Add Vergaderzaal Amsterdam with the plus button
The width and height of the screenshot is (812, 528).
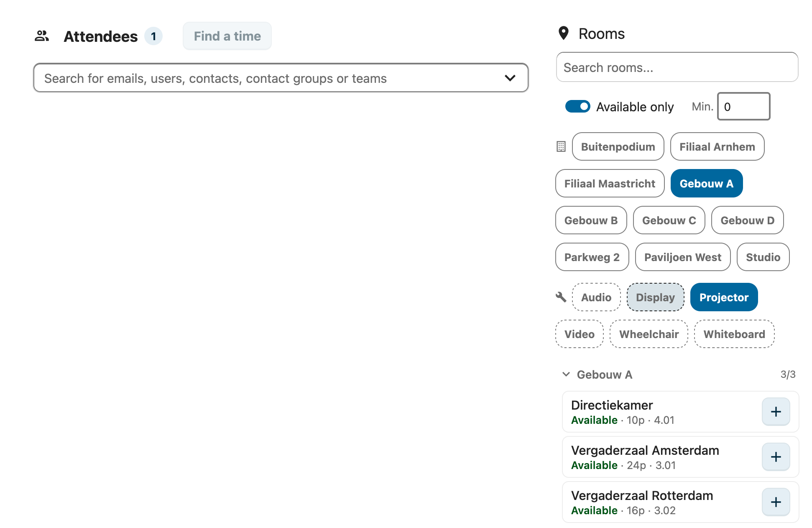click(776, 456)
